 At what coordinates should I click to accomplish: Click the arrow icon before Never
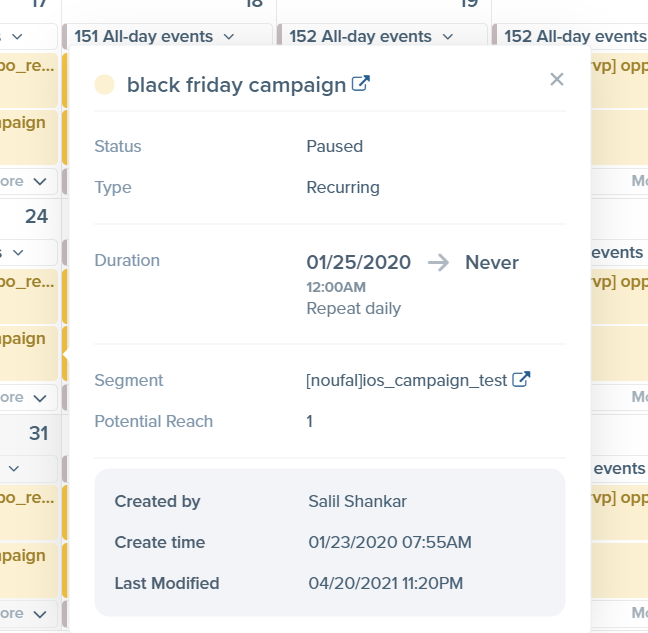point(438,263)
